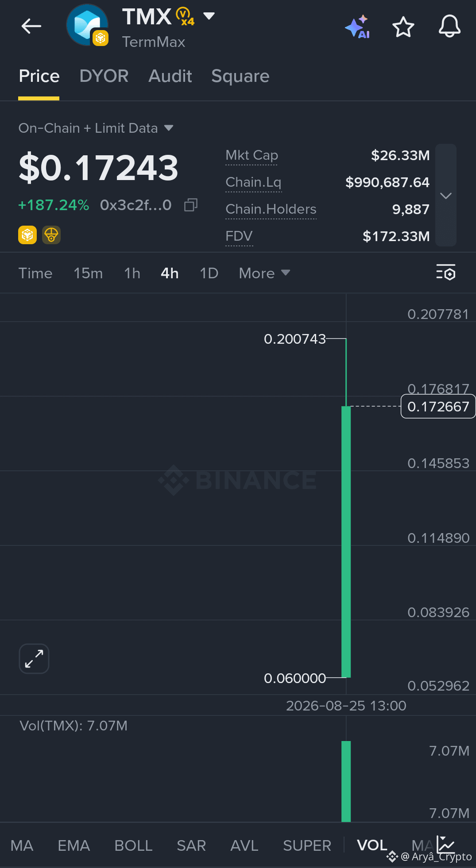Expand the market stats panel chevron

(x=446, y=195)
